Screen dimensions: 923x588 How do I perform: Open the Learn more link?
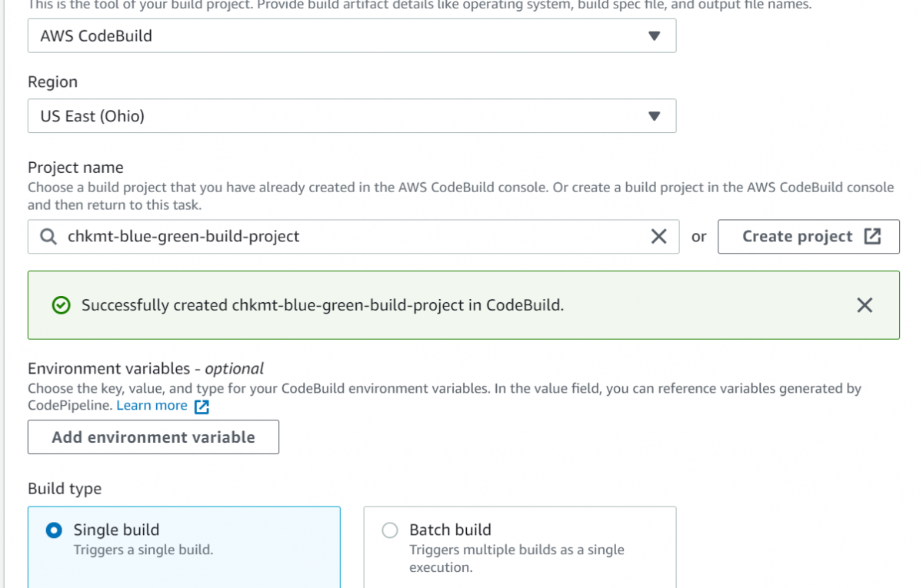click(152, 405)
